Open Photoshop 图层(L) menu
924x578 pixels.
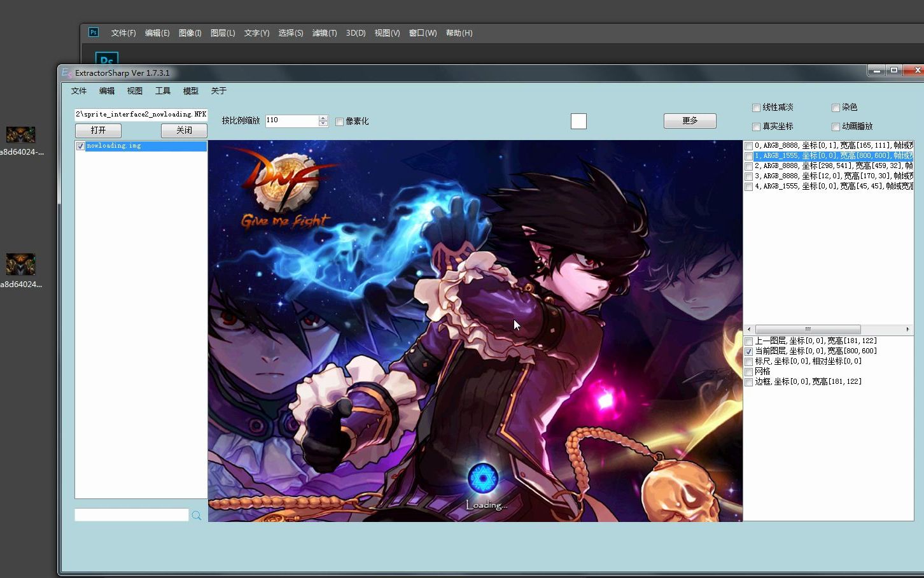[x=223, y=33]
